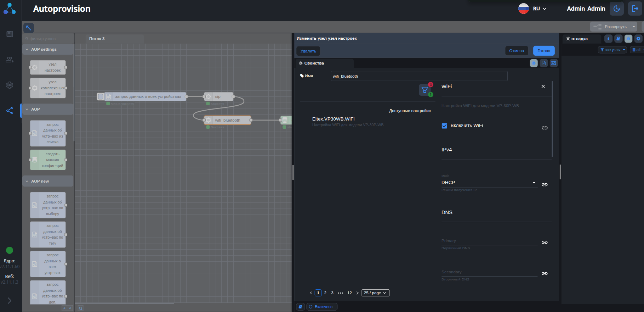Click the wifi_bluetooth name input field
This screenshot has height=312, width=644.
pyautogui.click(x=419, y=76)
